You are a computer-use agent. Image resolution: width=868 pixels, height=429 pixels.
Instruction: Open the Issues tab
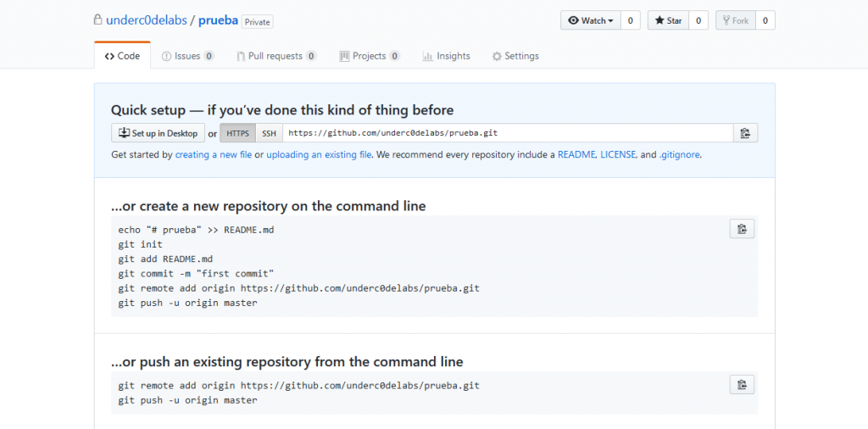187,56
